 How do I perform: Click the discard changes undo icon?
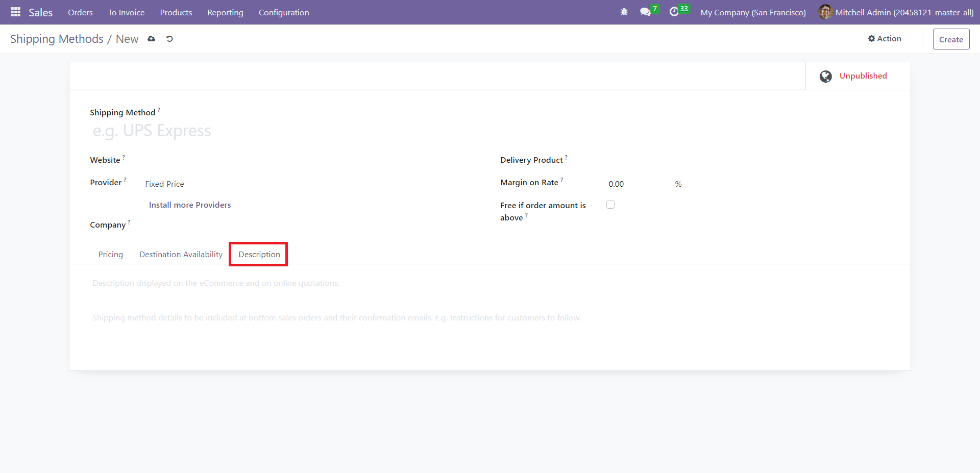(169, 39)
